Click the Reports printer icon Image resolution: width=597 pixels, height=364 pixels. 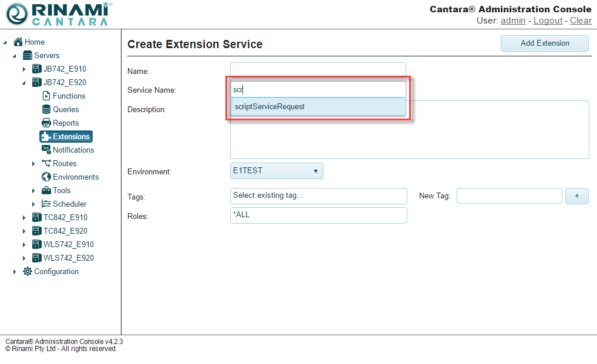(x=46, y=123)
